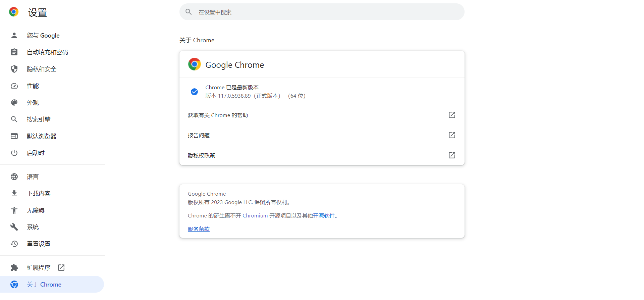Click the 服务条款 link

click(198, 229)
